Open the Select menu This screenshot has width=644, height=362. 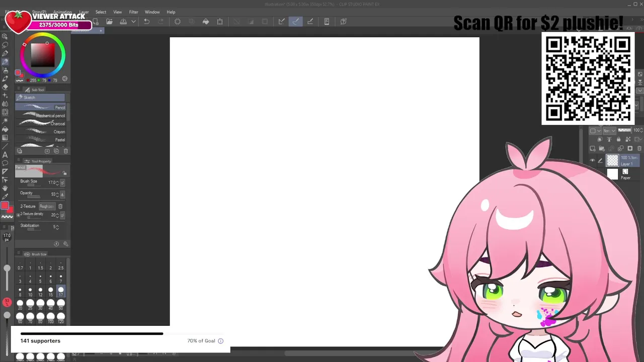[x=101, y=12]
